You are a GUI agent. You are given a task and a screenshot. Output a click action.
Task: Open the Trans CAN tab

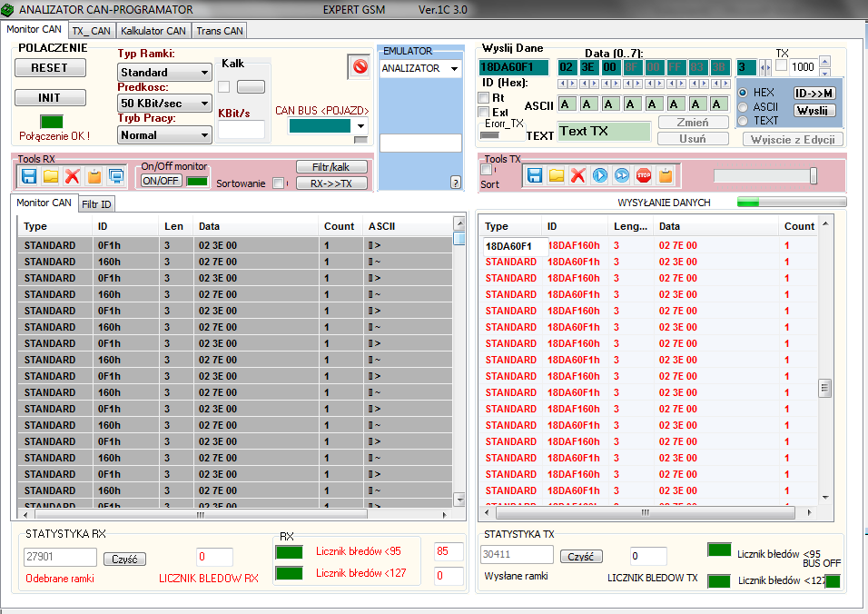219,31
